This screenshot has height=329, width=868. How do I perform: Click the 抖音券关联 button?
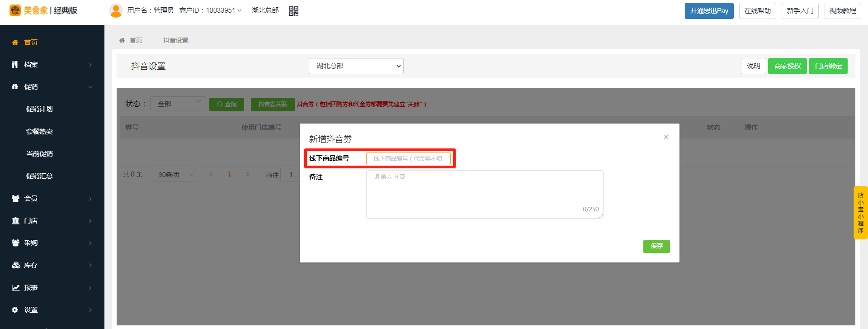273,104
